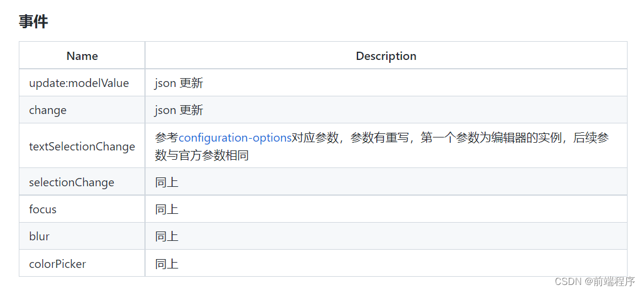The width and height of the screenshot is (644, 292).
Task: Click the change row's json 更新 description
Action: coord(179,110)
